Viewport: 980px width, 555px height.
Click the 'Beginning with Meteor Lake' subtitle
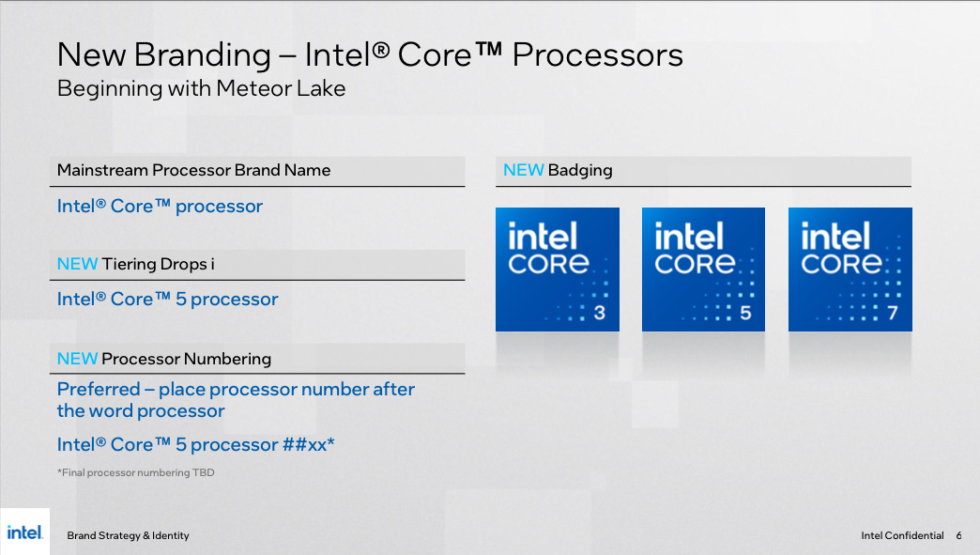pyautogui.click(x=201, y=89)
